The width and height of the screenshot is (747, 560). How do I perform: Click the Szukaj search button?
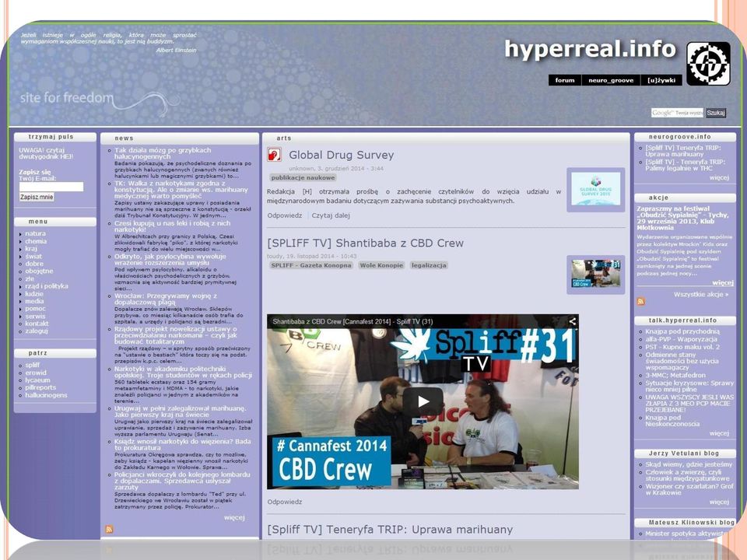point(716,113)
